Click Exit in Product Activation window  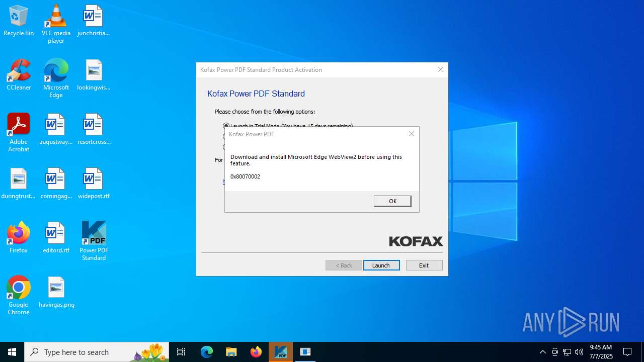click(x=424, y=265)
